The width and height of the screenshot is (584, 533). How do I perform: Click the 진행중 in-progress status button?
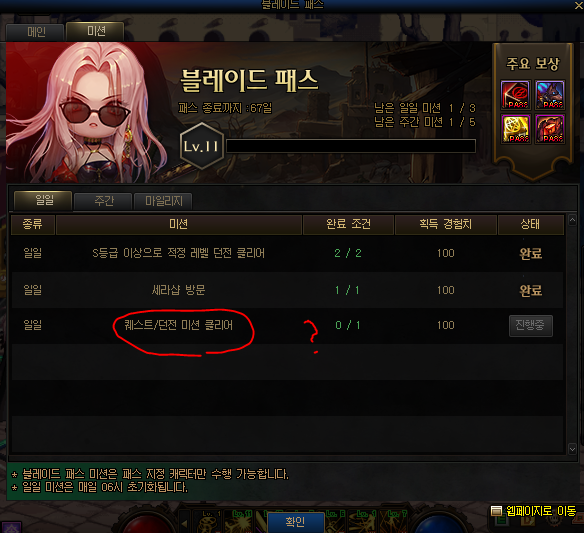tap(531, 326)
